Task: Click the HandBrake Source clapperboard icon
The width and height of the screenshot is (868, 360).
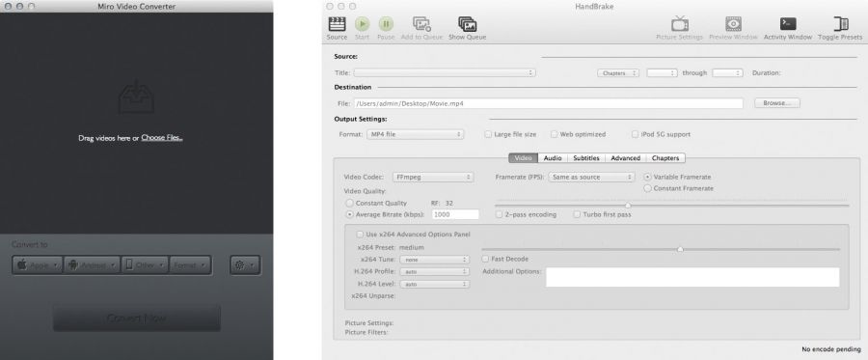Action: pyautogui.click(x=337, y=24)
